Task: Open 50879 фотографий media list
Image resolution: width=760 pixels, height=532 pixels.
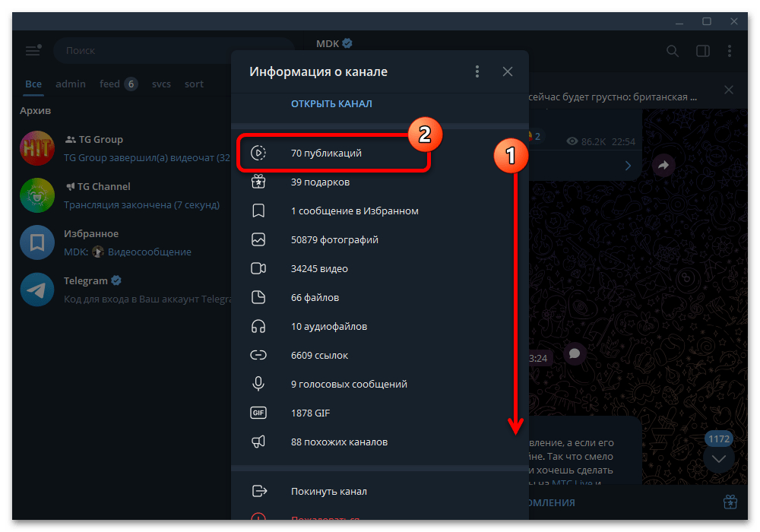Action: 379,240
